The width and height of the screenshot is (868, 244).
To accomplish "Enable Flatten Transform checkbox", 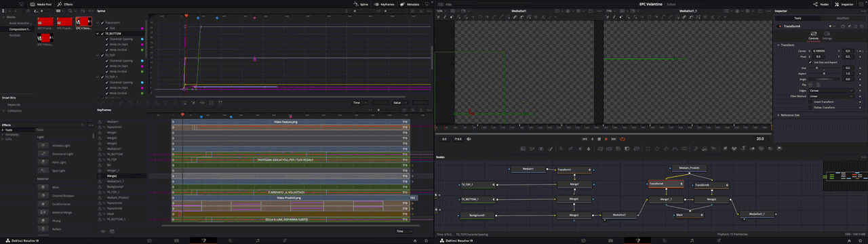I will [x=810, y=107].
